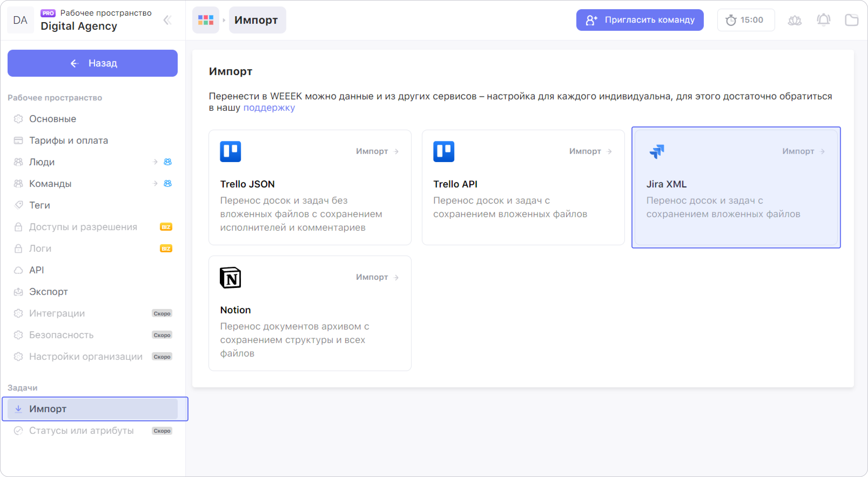Open the 15:00 timer button
This screenshot has width=868, height=477.
[746, 20]
